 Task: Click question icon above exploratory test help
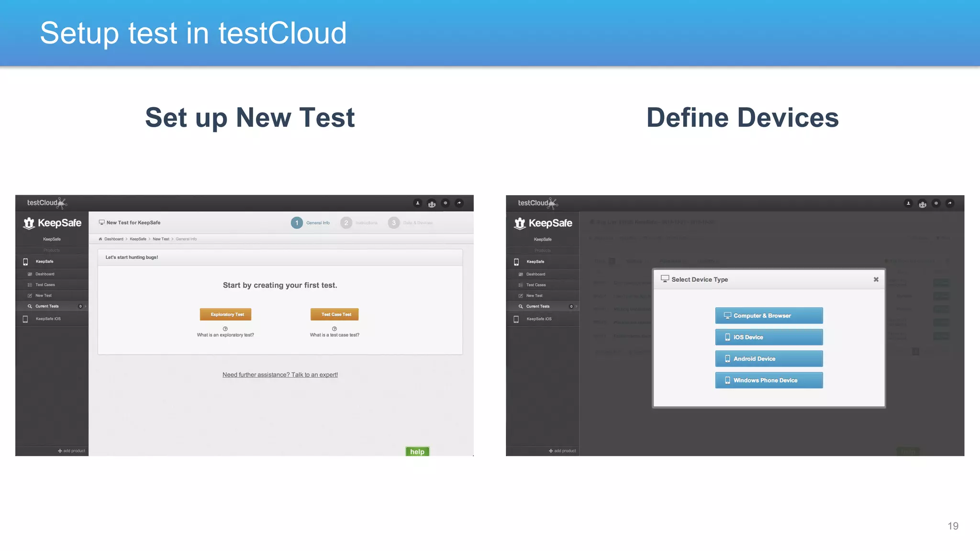(225, 329)
